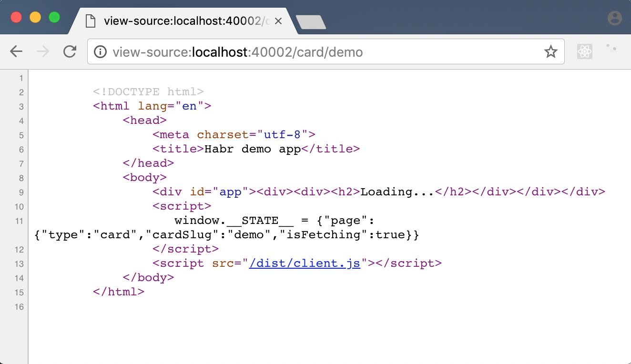The image size is (631, 364).
Task: View site information via the info icon
Action: click(100, 51)
